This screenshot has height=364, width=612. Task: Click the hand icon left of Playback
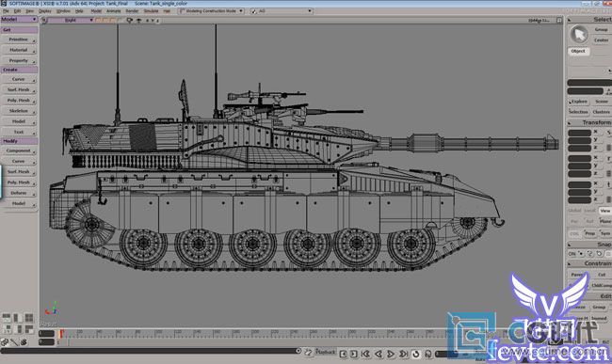[x=308, y=353]
